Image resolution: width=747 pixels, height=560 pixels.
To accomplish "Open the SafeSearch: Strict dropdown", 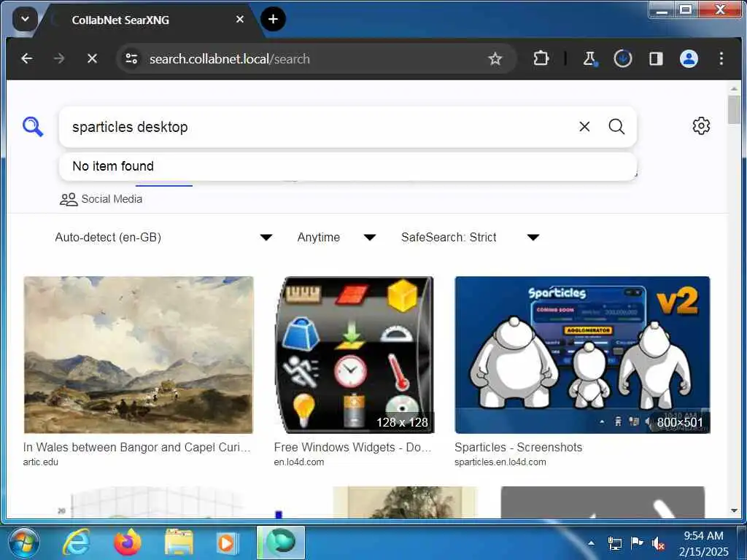I will [470, 237].
